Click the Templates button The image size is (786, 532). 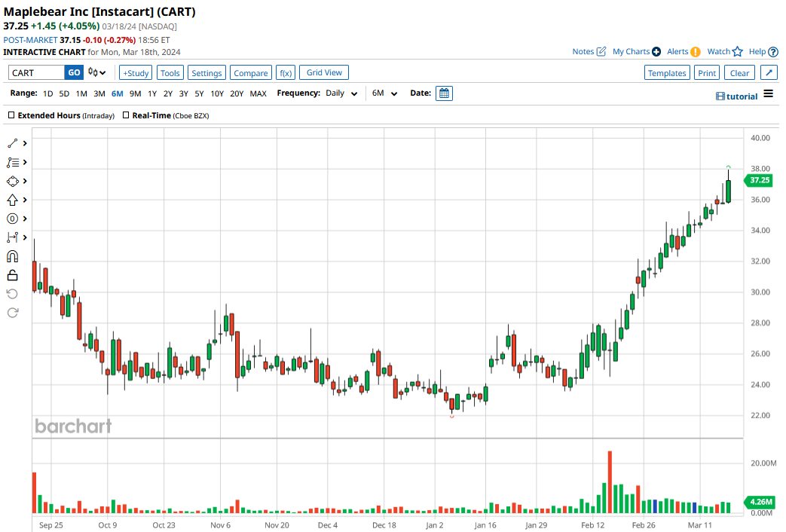667,72
